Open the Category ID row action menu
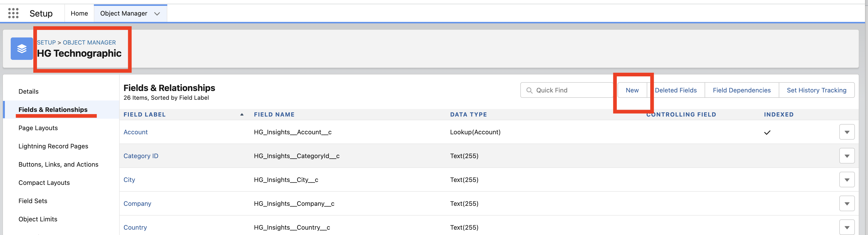The height and width of the screenshot is (235, 868). (x=847, y=156)
